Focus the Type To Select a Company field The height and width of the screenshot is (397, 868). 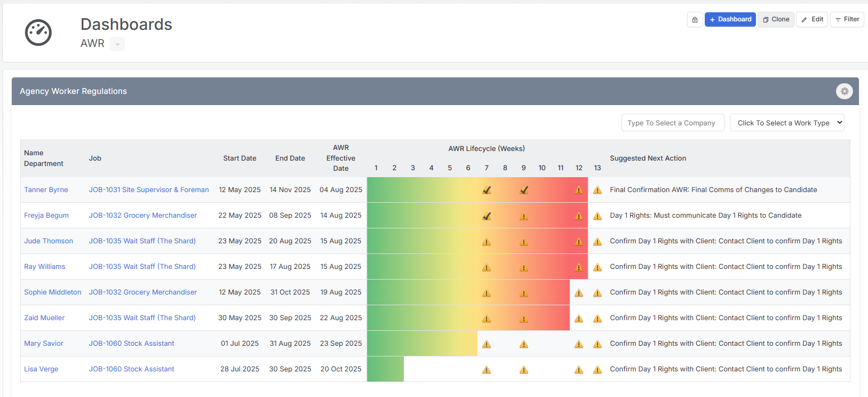coord(673,123)
